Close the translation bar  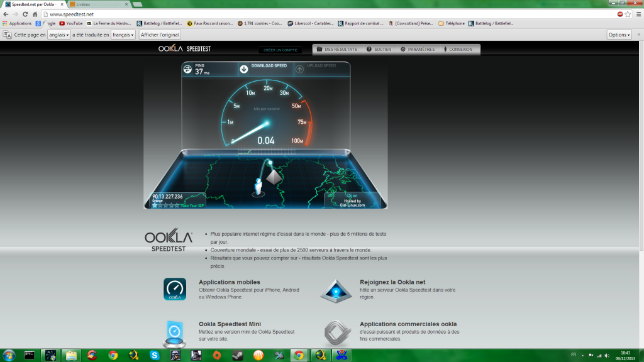[x=639, y=35]
